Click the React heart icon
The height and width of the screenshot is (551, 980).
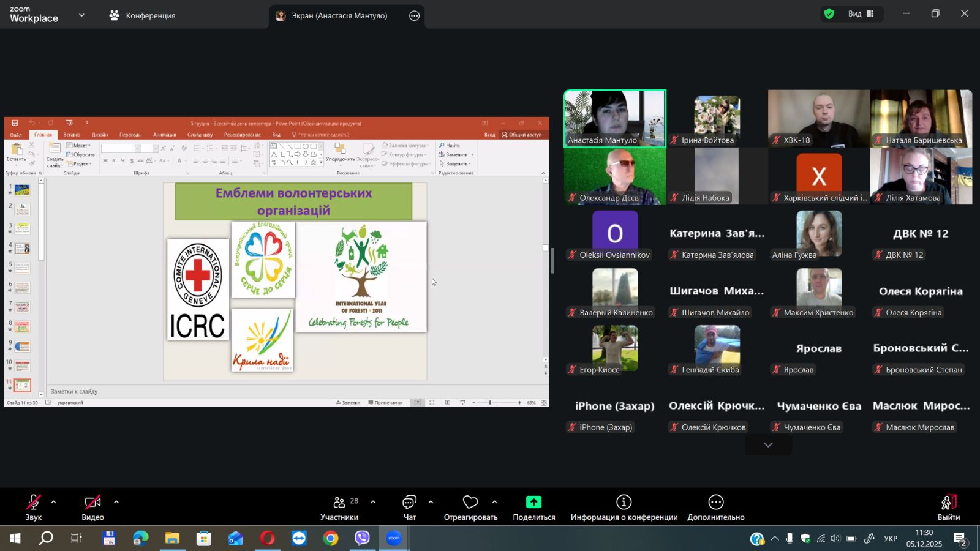[470, 503]
